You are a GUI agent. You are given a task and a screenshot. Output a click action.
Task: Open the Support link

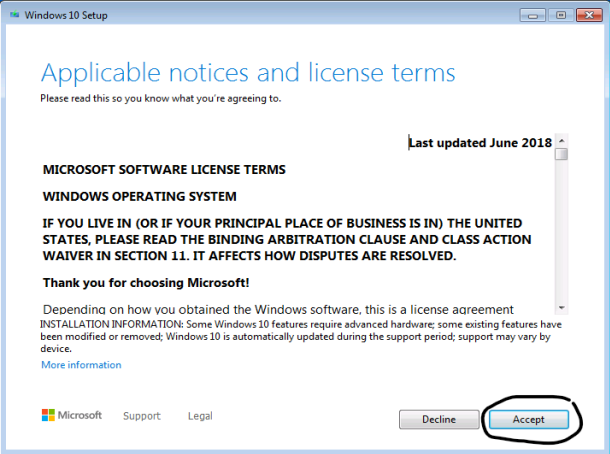click(142, 416)
